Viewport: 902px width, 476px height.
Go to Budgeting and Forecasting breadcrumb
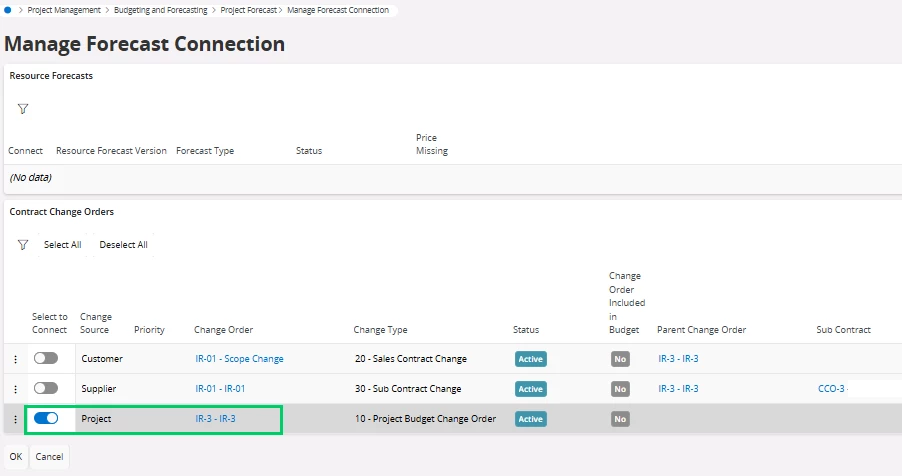[x=161, y=10]
